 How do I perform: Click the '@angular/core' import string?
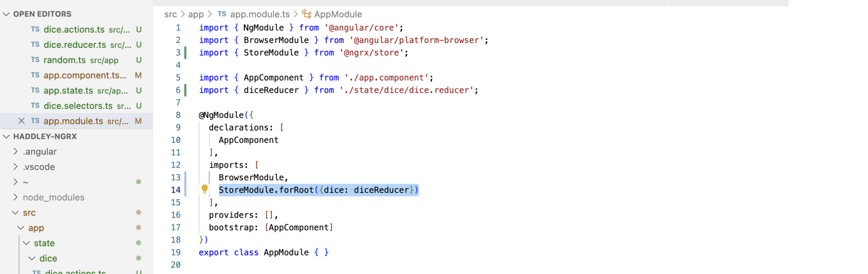coord(361,27)
